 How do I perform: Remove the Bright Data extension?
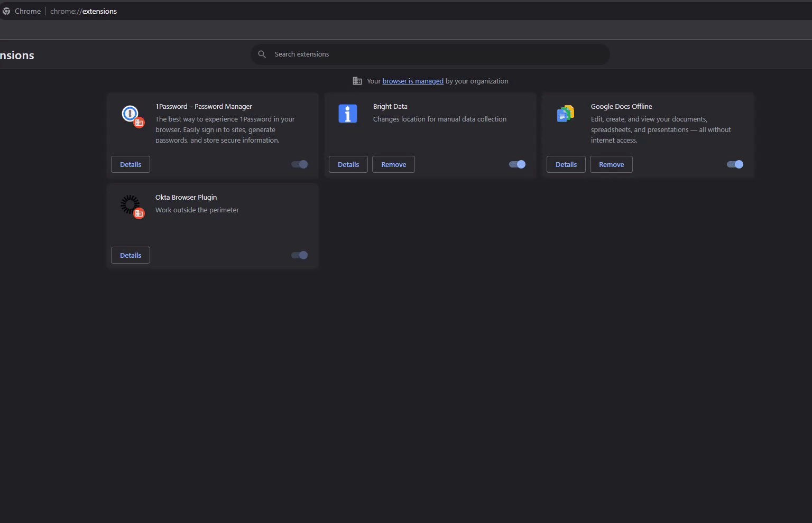pyautogui.click(x=394, y=164)
